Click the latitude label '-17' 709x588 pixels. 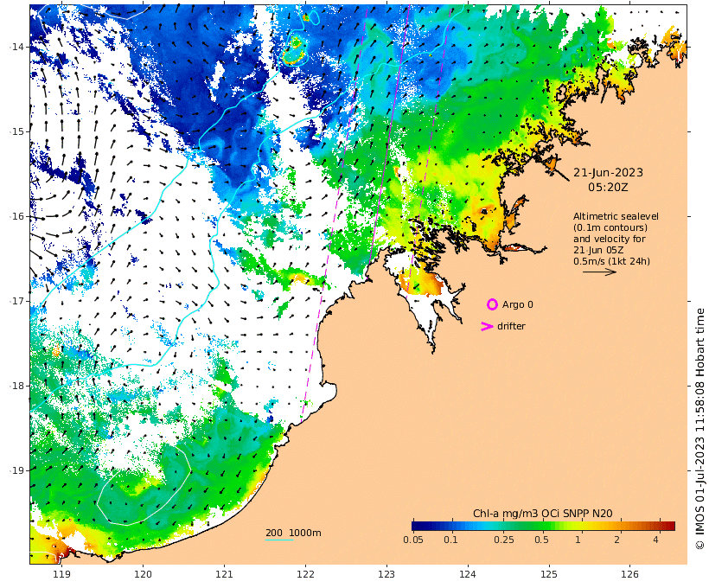click(x=18, y=301)
